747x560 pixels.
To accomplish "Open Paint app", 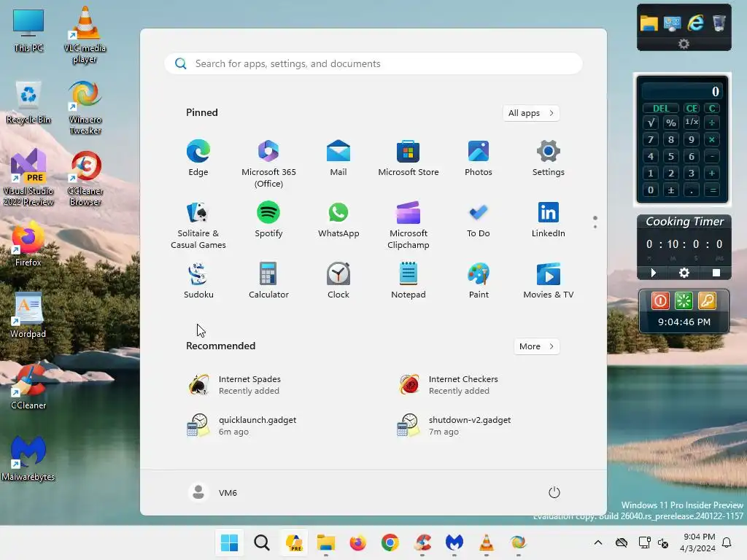I will click(479, 281).
